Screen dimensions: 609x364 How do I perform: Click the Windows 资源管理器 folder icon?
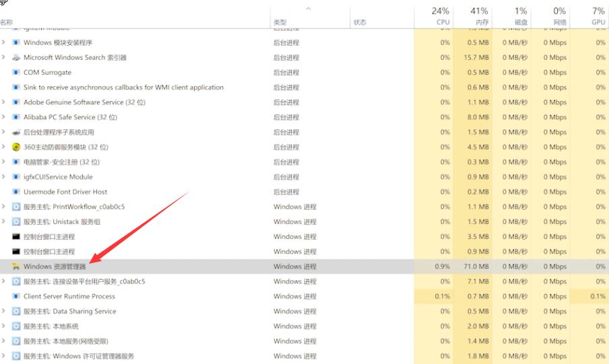[x=16, y=266]
